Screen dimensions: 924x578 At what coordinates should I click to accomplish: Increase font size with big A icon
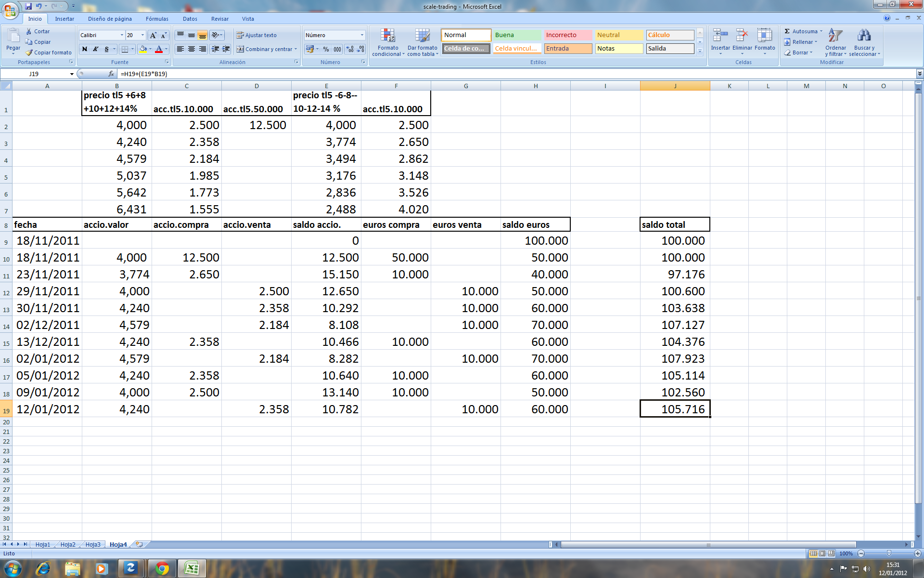pyautogui.click(x=153, y=35)
